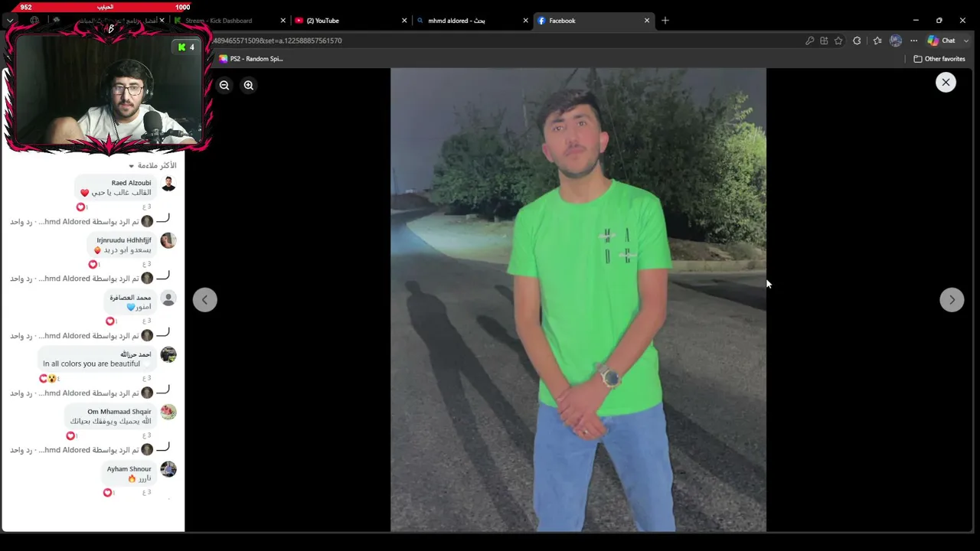Go to the previous photo

(204, 299)
